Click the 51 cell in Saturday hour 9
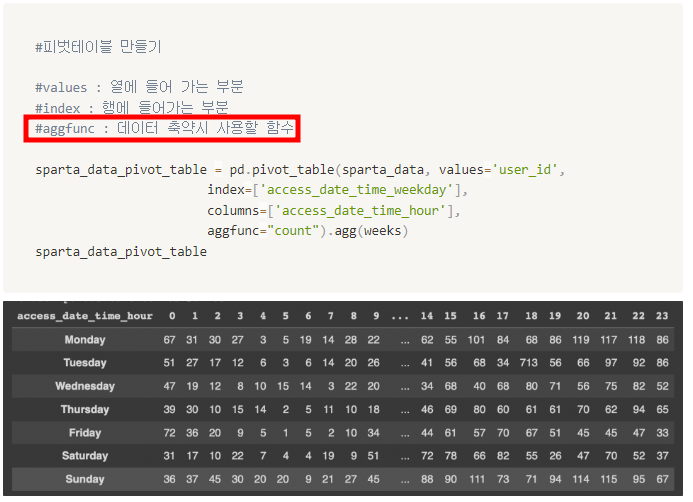The height and width of the screenshot is (502, 693). click(x=373, y=456)
